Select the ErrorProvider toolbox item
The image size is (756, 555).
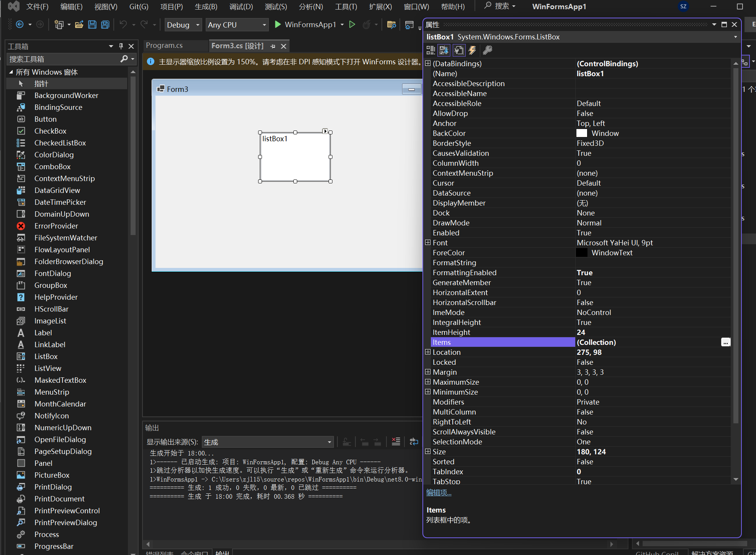coord(67,226)
